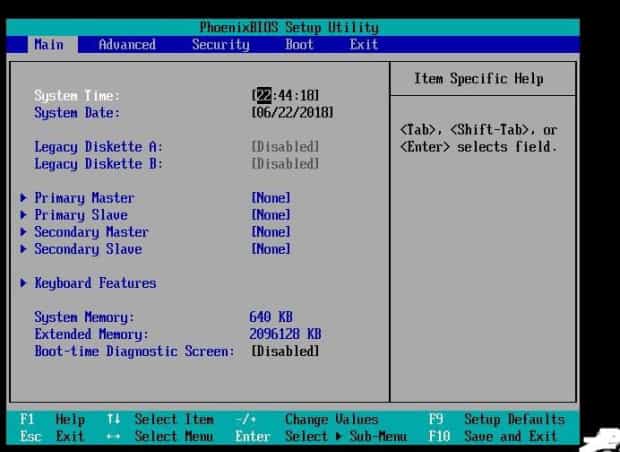Image resolution: width=620 pixels, height=452 pixels.
Task: Click the Primary Master None value
Action: pyautogui.click(x=271, y=198)
